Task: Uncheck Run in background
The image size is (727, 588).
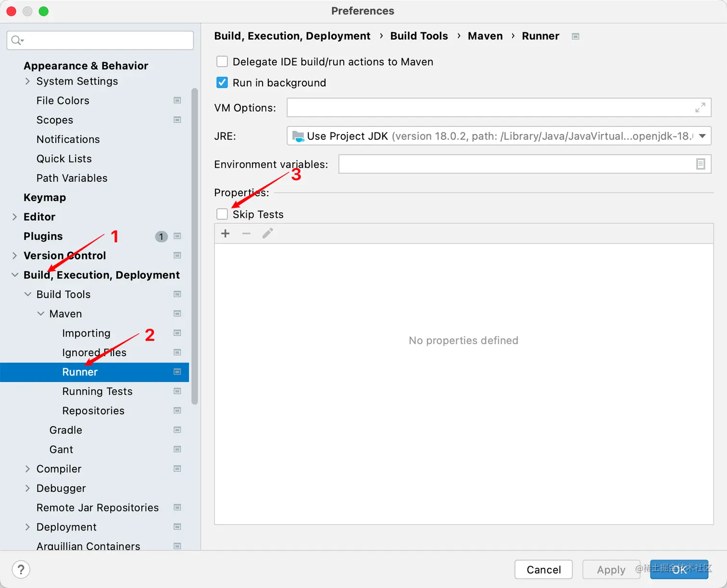Action: click(222, 83)
